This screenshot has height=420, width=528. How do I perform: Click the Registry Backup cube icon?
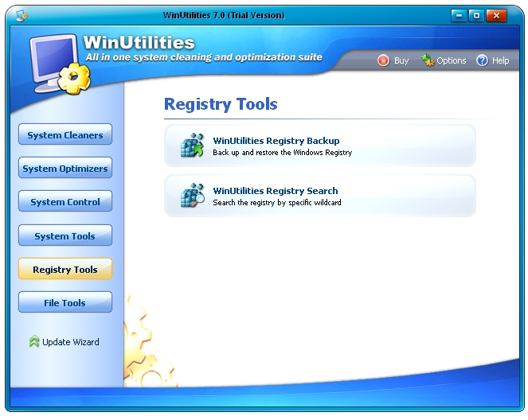[192, 146]
